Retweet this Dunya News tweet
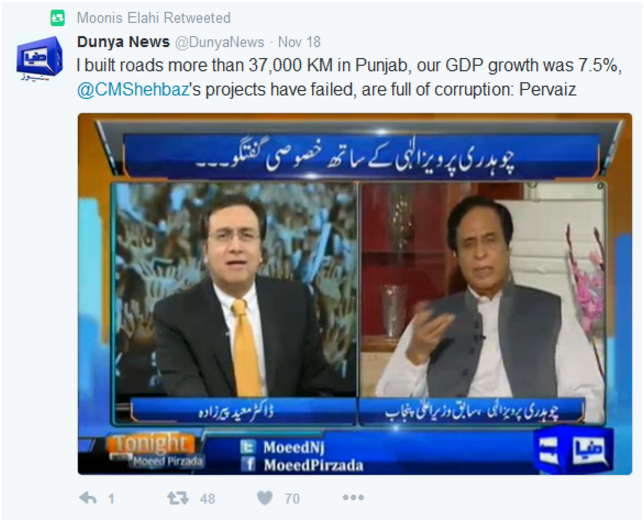This screenshot has width=644, height=521. [x=178, y=498]
